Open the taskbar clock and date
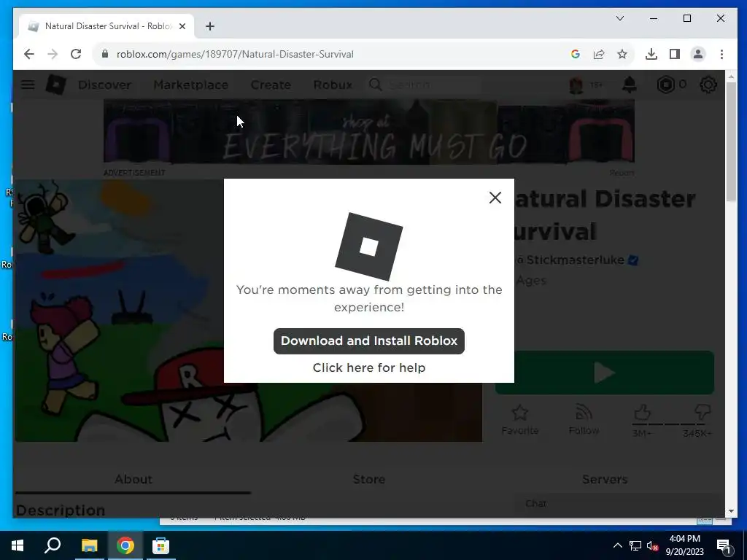The image size is (747, 560). coord(684,545)
